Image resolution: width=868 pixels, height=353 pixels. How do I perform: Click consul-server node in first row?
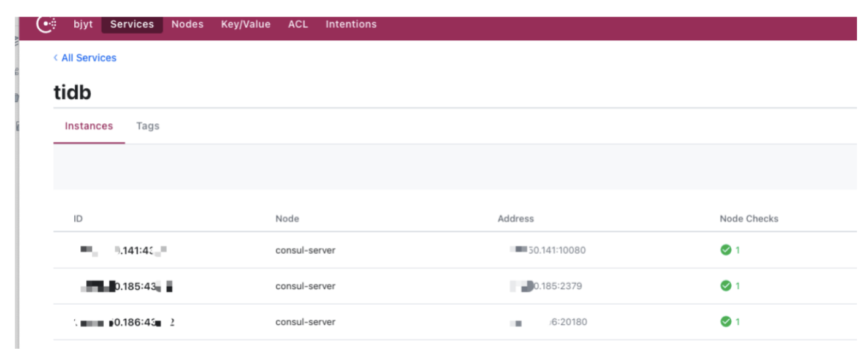tap(305, 250)
